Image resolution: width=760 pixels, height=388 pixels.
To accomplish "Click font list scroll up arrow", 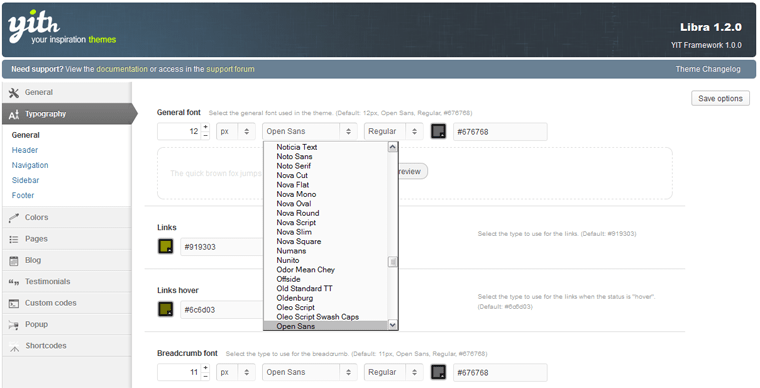I will pos(393,147).
